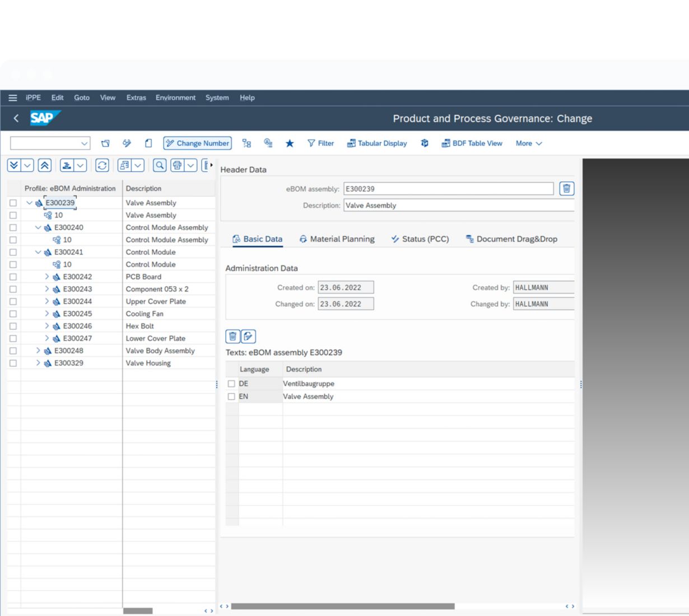Tick the checkbox for the E300239 row
Image resolution: width=689 pixels, height=616 pixels.
[x=13, y=203]
